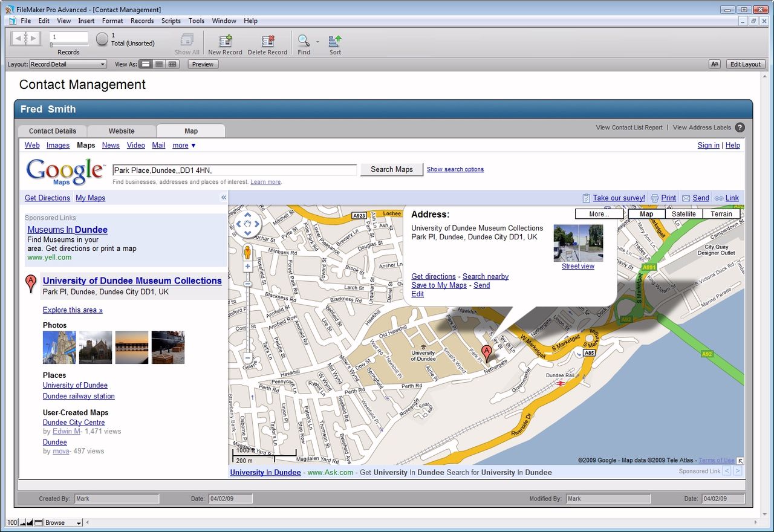Open the mode popup showing Browse
Viewport: 774px width, 532px height.
pos(63,523)
